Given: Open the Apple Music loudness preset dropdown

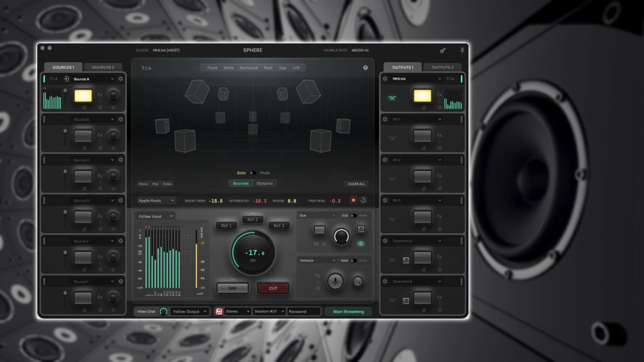Looking at the screenshot, I should tap(156, 200).
